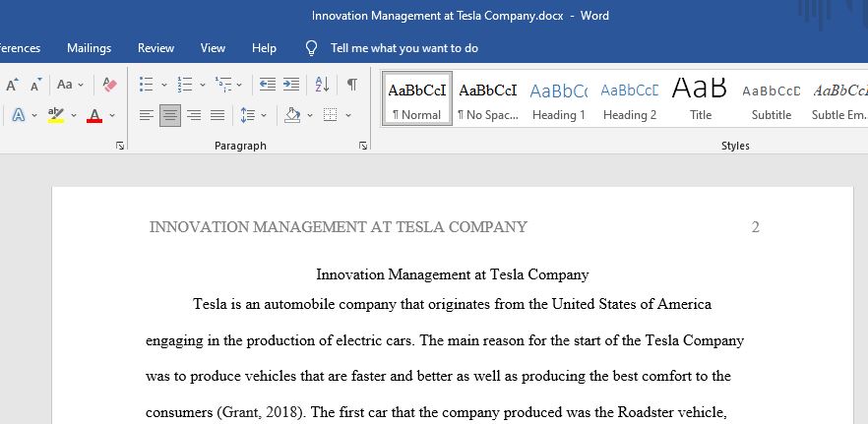Decrease paragraph indent
The width and height of the screenshot is (868, 424).
tap(268, 85)
